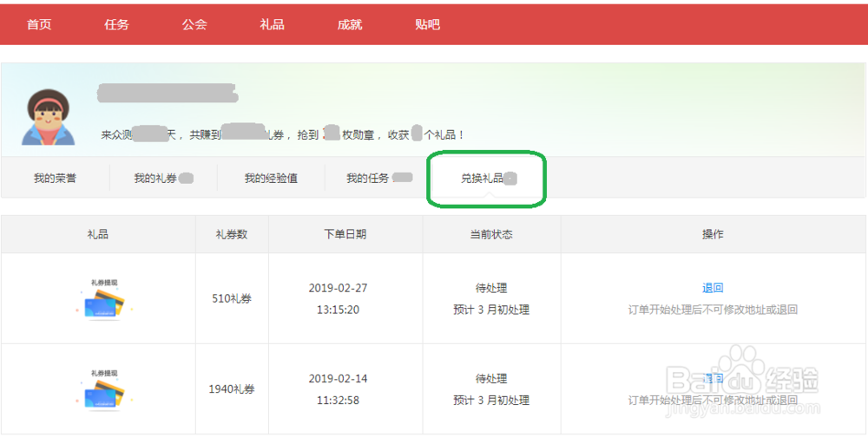Image resolution: width=868 pixels, height=437 pixels.
Task: Click 退回 link for the 1940礼券 order
Action: click(x=713, y=379)
